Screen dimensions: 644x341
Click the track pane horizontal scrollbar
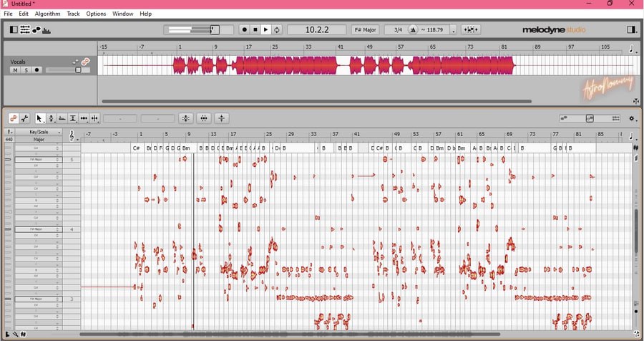316,101
